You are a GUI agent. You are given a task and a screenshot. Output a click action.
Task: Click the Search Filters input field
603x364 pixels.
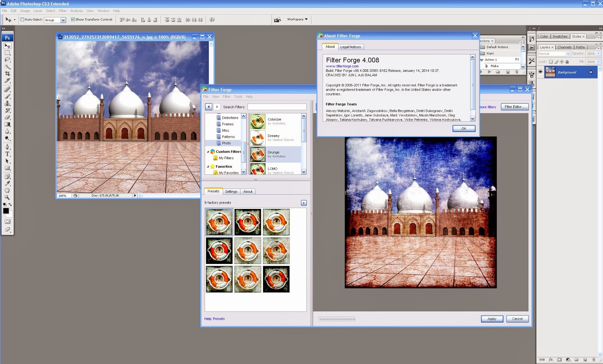point(277,107)
